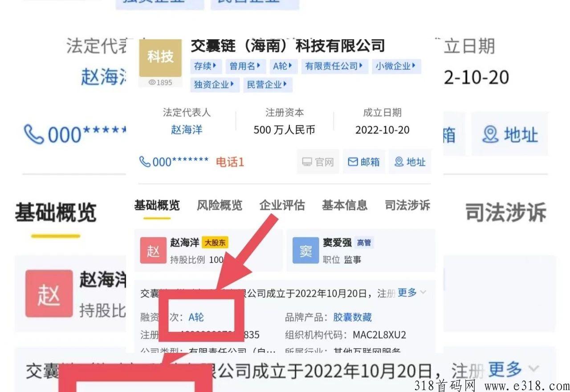Expand the 曾用名 former name tag
570x392 pixels.
tap(245, 66)
